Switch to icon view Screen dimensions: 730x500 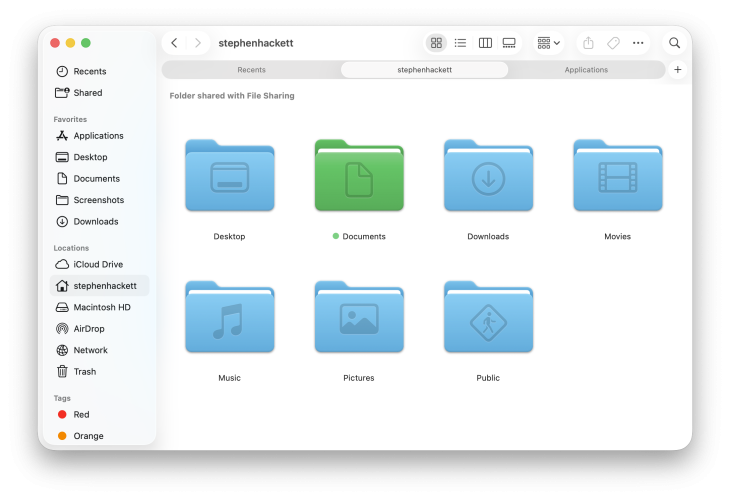[x=436, y=43]
